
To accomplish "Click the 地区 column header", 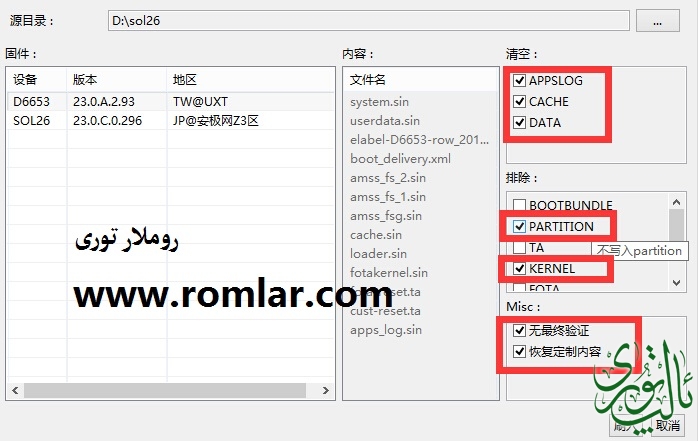I will (250, 80).
